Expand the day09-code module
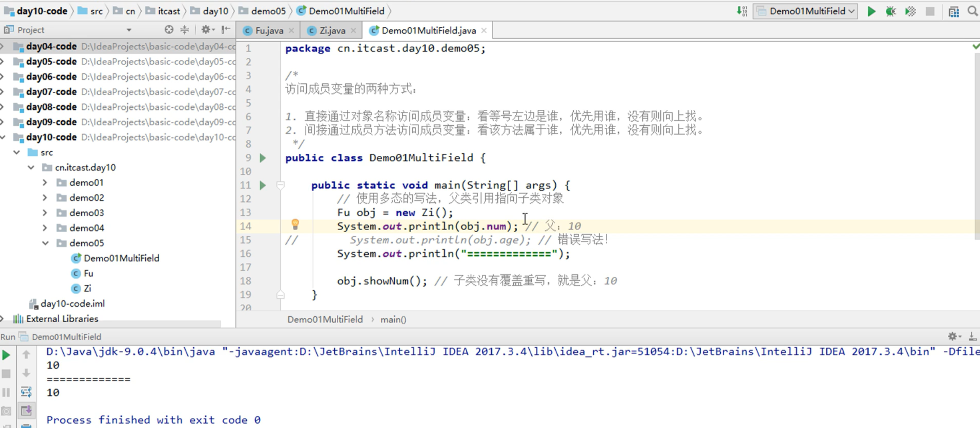 pyautogui.click(x=2, y=122)
